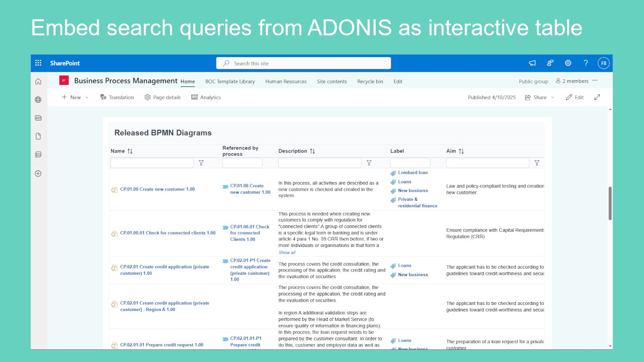Click the Business Process Management site title
Viewport: 644px width, 362px height.
[x=126, y=81]
